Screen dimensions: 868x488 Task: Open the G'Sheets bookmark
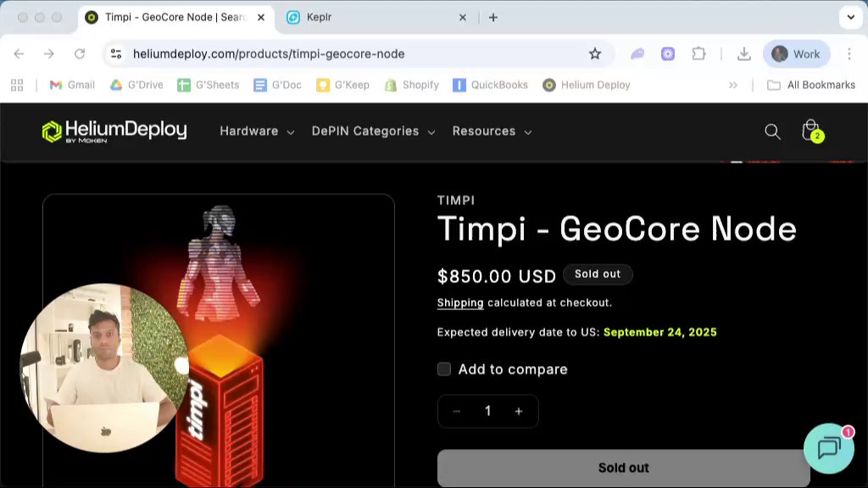click(209, 86)
